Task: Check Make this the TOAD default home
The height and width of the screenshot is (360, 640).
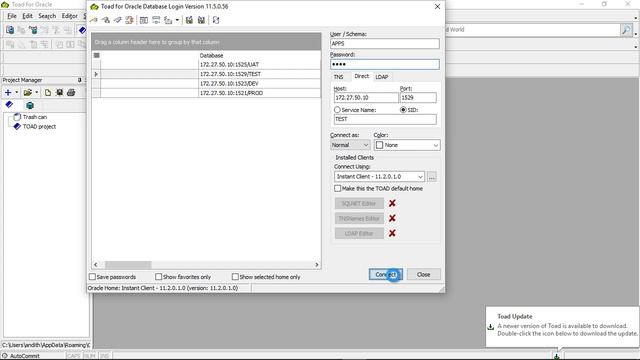Action: [x=338, y=189]
